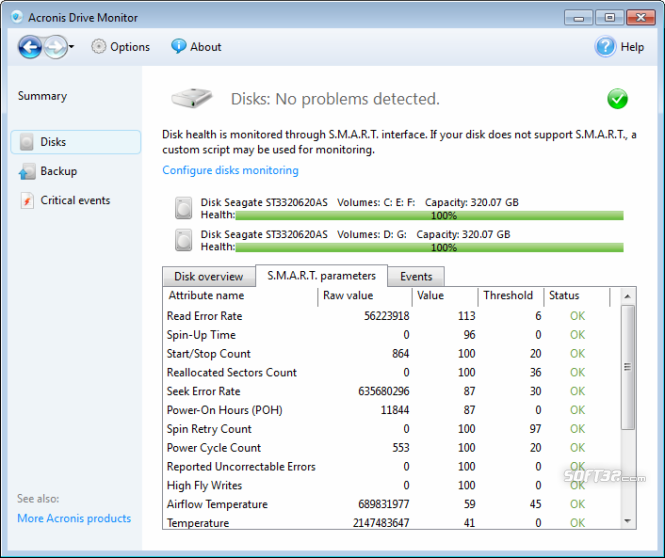The width and height of the screenshot is (665, 558).
Task: Open More Acronis products link
Action: pos(74,519)
